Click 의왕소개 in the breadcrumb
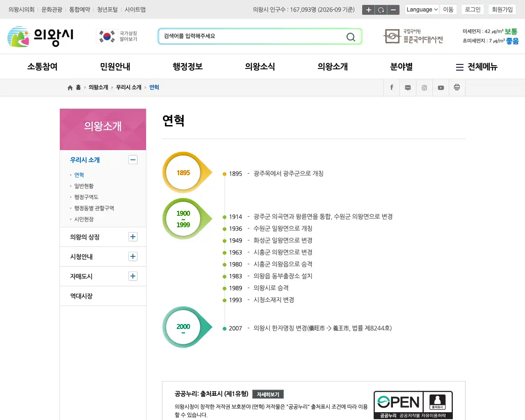Screen dimensions: 525x420 coord(98,87)
